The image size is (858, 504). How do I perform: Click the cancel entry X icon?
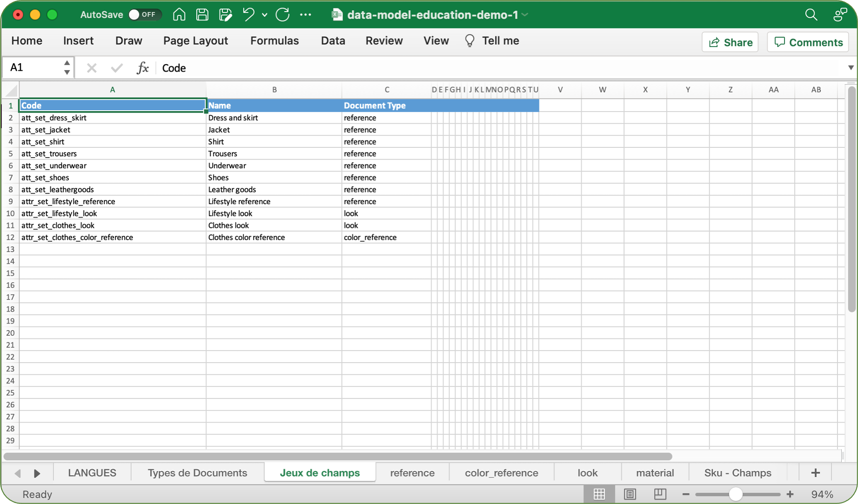pos(92,68)
